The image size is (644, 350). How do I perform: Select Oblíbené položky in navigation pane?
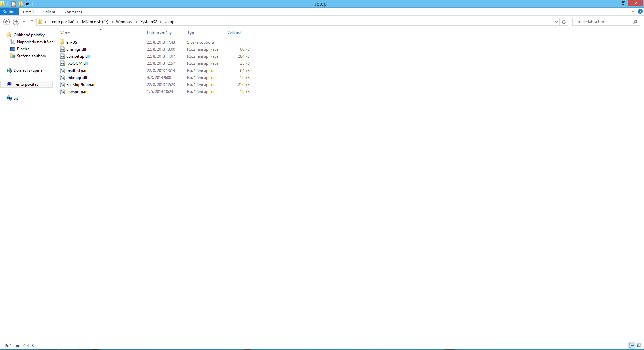[29, 35]
